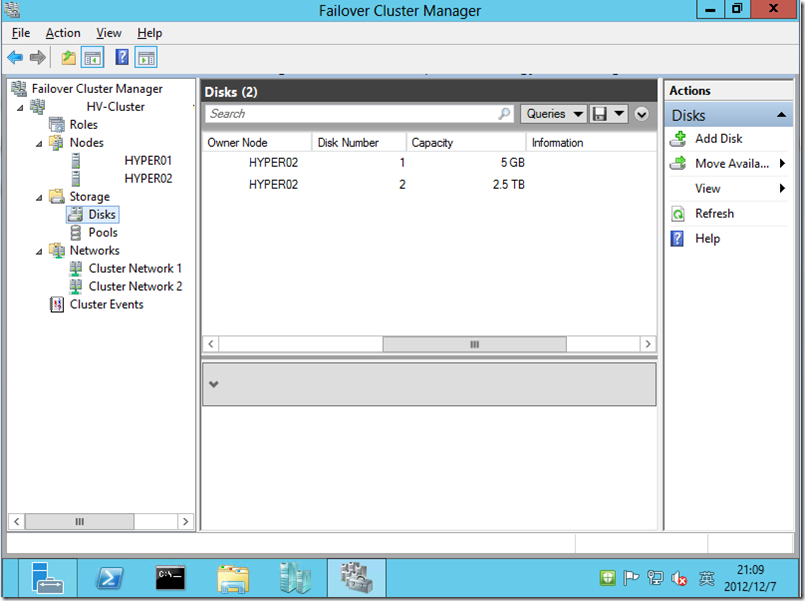Click the HV-Cluster server icon

37,107
